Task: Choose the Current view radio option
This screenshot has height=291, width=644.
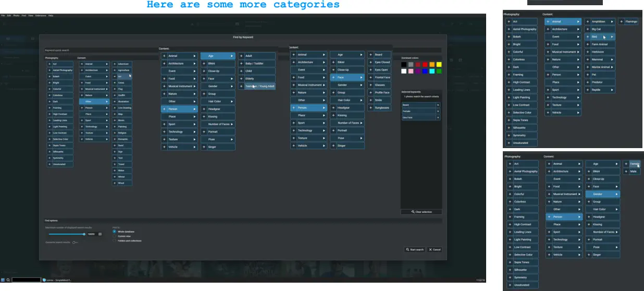Action: 115,236
